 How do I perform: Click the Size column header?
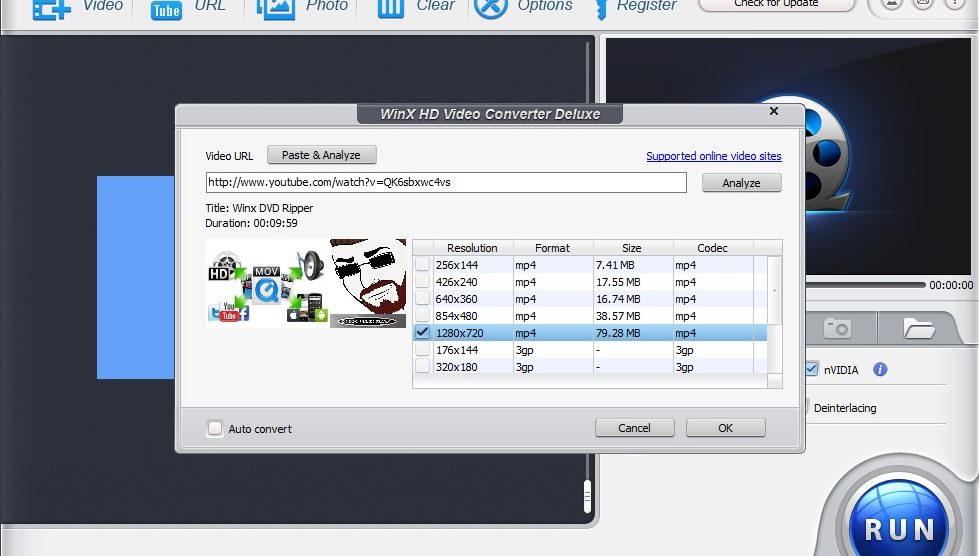pos(632,248)
